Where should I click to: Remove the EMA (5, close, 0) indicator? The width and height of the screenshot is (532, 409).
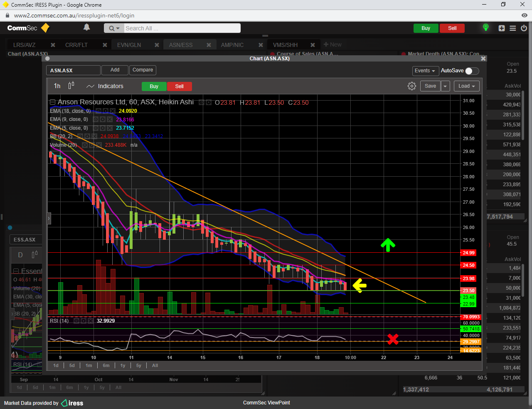coord(109,128)
